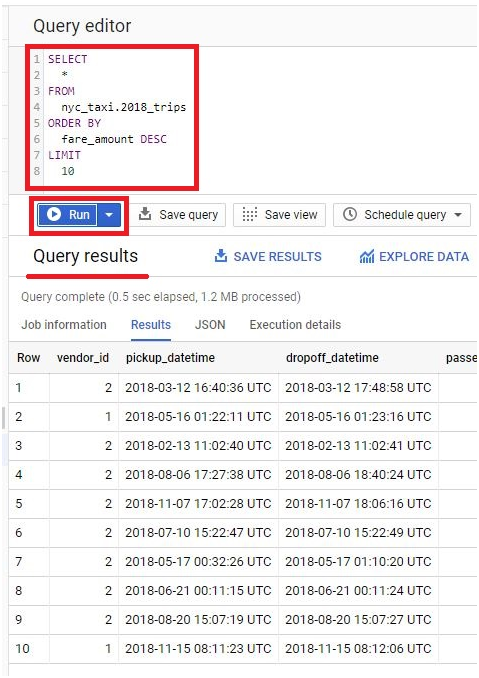Viewport: 479px width, 678px height.
Task: Expand the Schedule query dropdown arrow
Action: [x=458, y=214]
